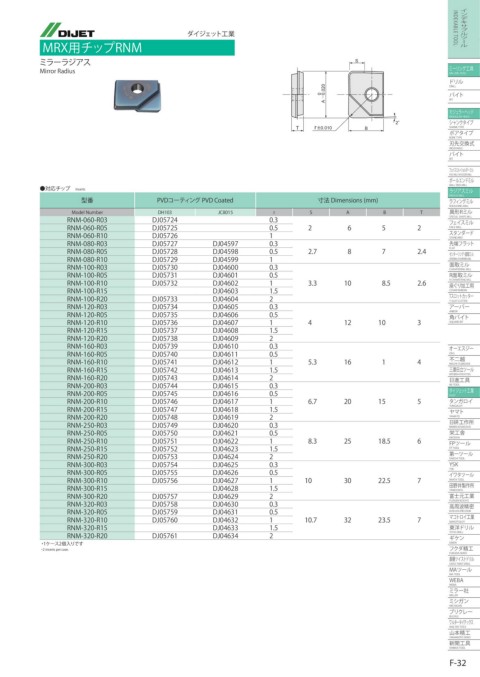Screen dimensions: 480x677
Task: Click the 寸法 Dimensions (mm) header
Action: click(348, 200)
